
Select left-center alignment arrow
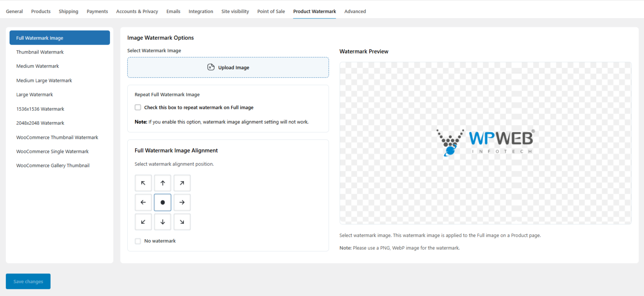click(143, 203)
